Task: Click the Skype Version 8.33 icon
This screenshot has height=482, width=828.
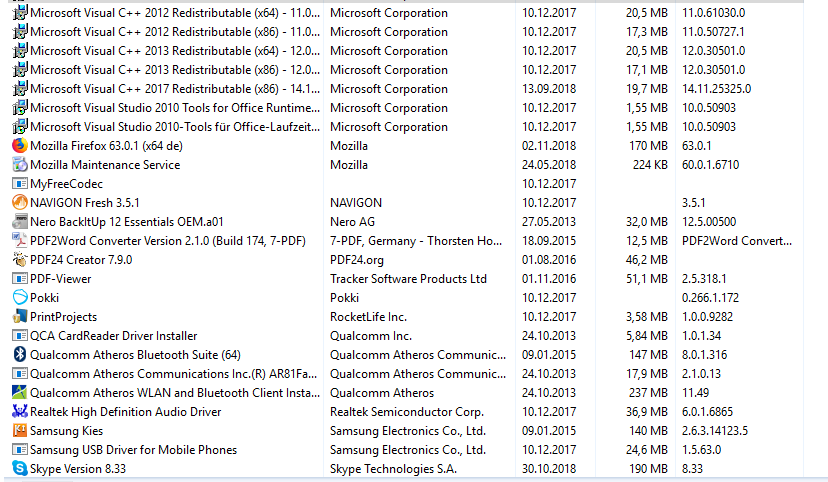Action: [x=20, y=469]
